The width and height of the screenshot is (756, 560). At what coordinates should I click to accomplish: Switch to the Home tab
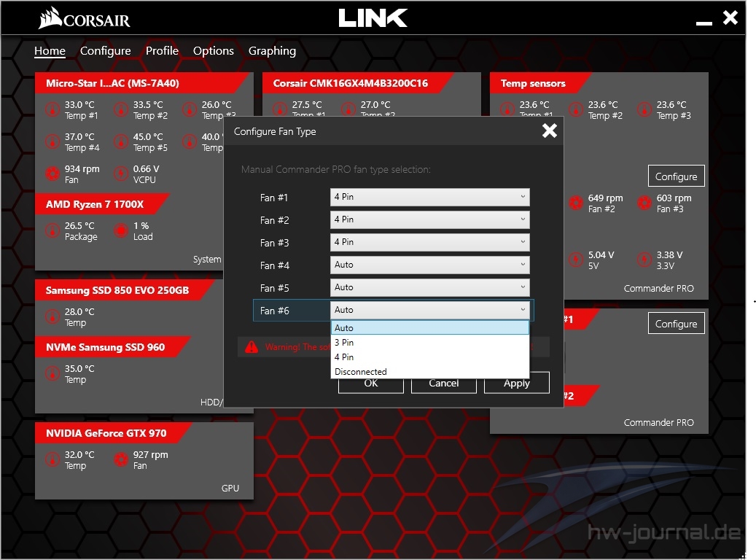point(50,50)
